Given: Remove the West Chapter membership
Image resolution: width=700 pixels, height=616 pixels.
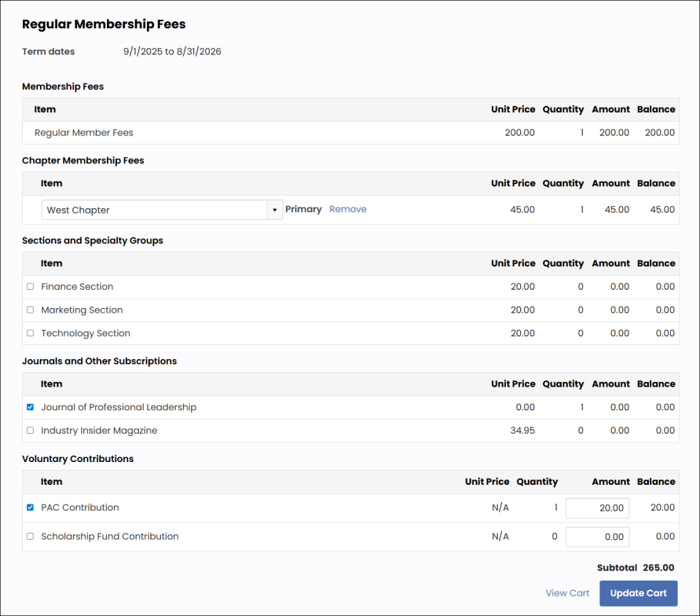Looking at the screenshot, I should pos(347,209).
